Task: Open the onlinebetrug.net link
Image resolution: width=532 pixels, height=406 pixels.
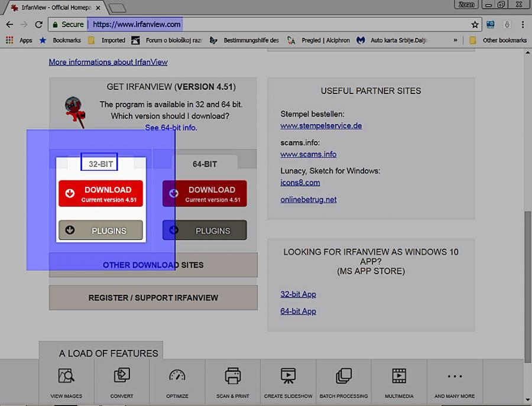Action: click(x=309, y=199)
